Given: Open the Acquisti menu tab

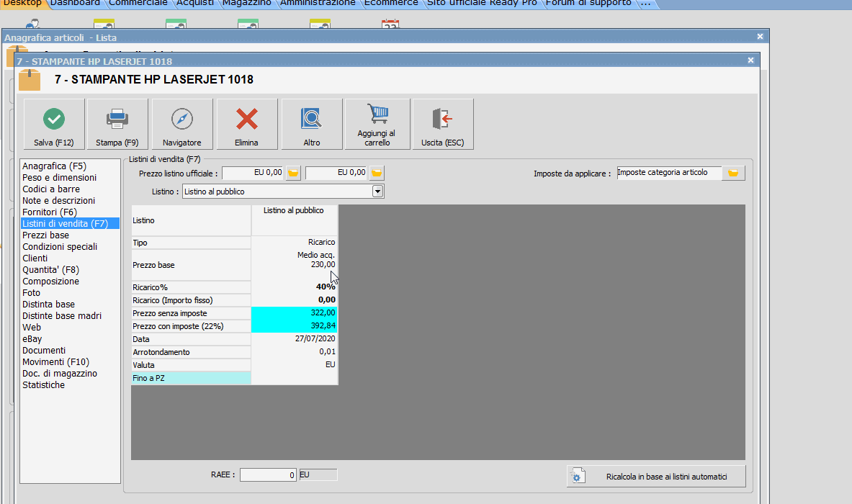Looking at the screenshot, I should pyautogui.click(x=195, y=4).
